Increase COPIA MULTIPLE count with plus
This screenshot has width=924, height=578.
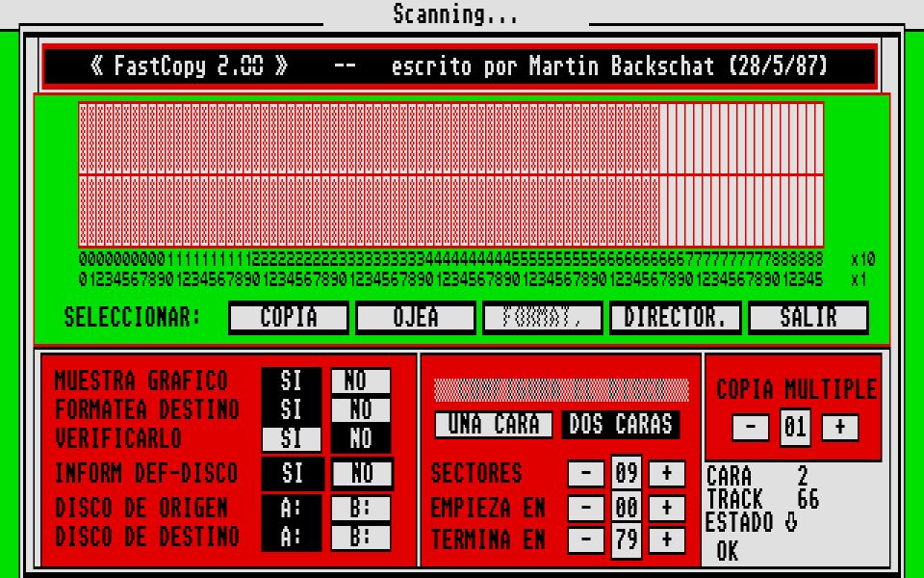(x=840, y=427)
